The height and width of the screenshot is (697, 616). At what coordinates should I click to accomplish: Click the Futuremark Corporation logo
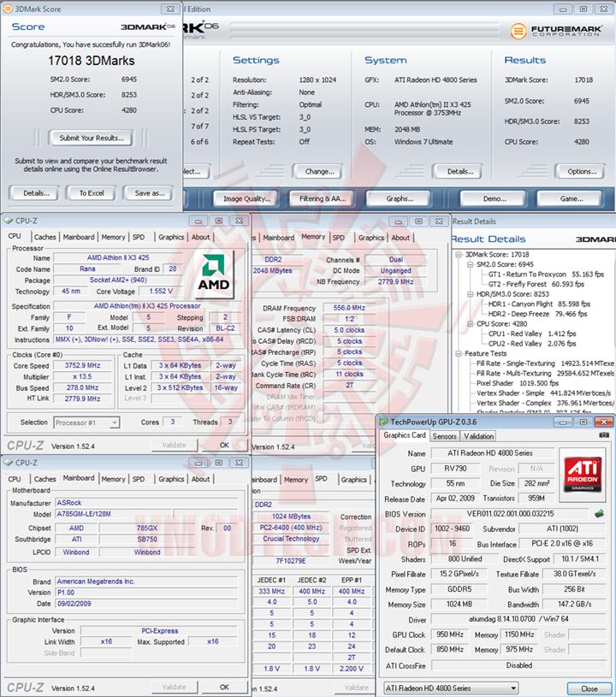(556, 31)
